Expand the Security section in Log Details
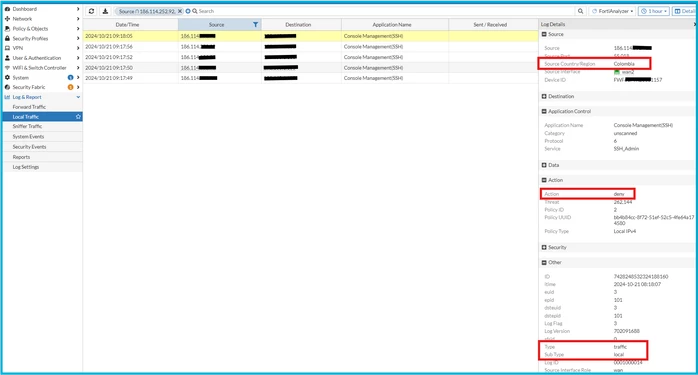Image resolution: width=698 pixels, height=375 pixels. (x=544, y=247)
